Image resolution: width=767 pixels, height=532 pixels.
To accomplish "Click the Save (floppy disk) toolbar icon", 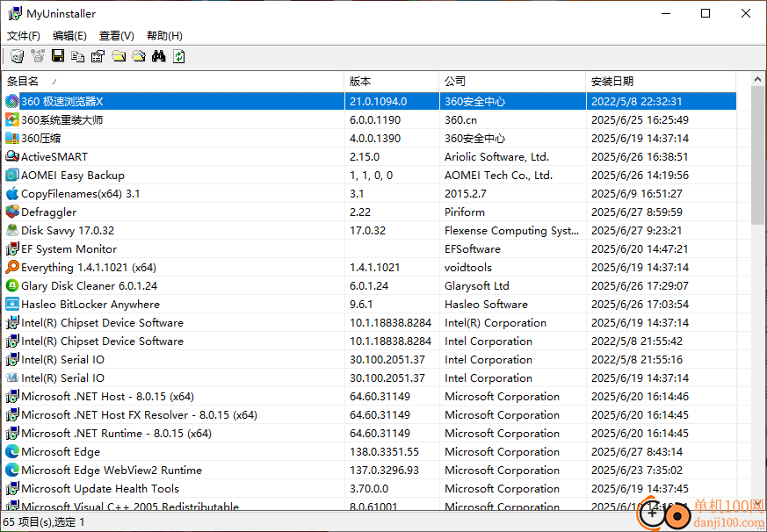I will click(x=58, y=56).
